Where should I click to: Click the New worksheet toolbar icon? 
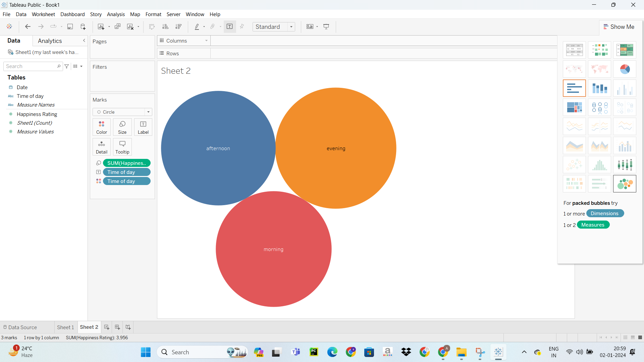click(x=101, y=26)
